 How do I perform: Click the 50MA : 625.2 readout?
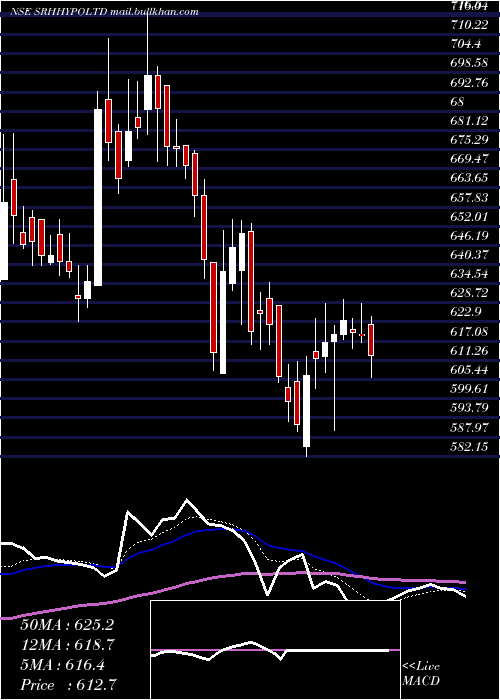pos(67,625)
